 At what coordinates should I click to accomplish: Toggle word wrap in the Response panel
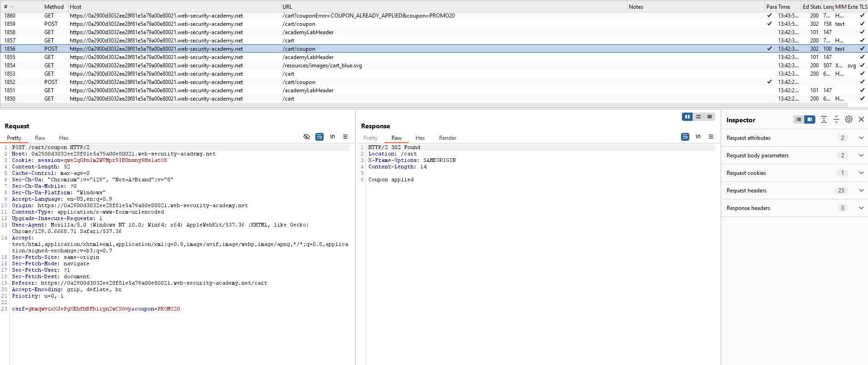[685, 137]
